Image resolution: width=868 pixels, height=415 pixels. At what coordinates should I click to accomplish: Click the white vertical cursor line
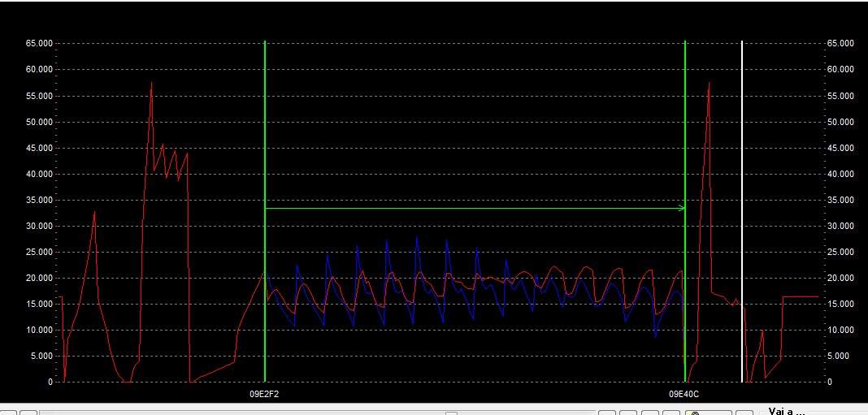click(742, 211)
